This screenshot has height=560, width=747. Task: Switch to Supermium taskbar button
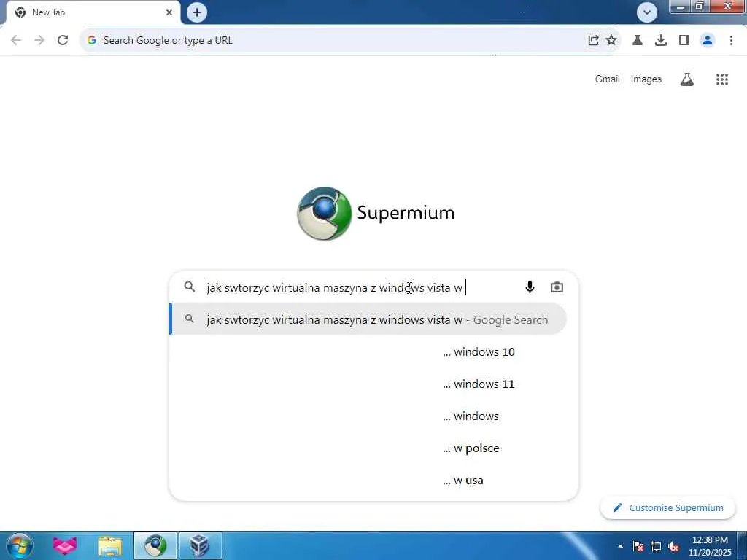click(x=155, y=545)
